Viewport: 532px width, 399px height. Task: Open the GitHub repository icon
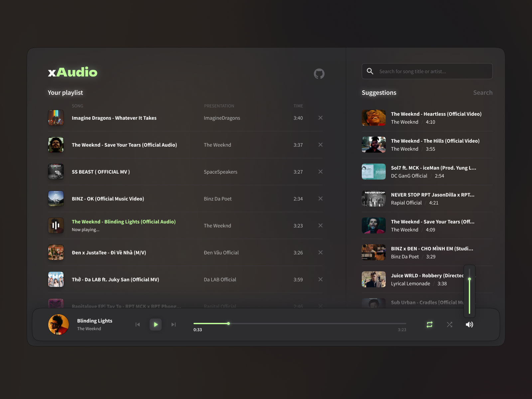pos(320,73)
